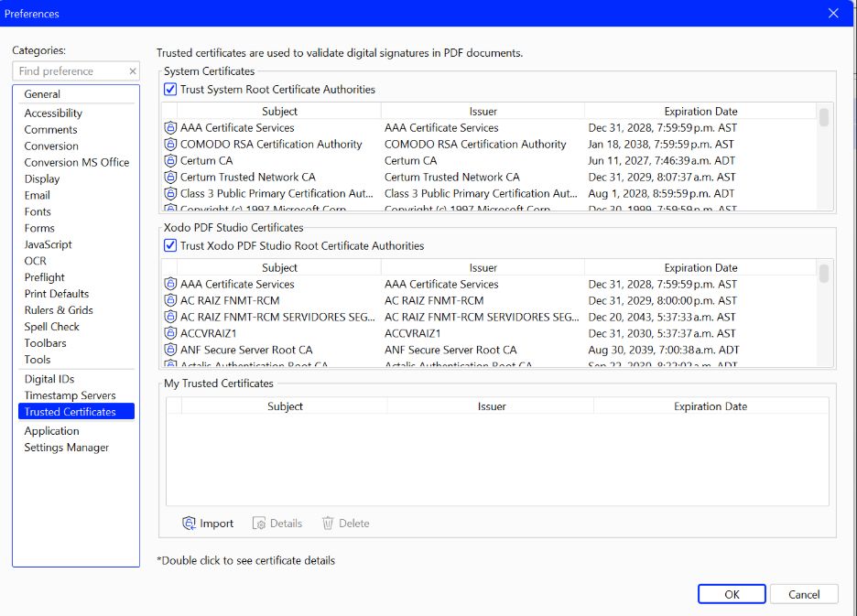This screenshot has width=857, height=616.
Task: Close the Preferences dialog
Action: coord(833,13)
